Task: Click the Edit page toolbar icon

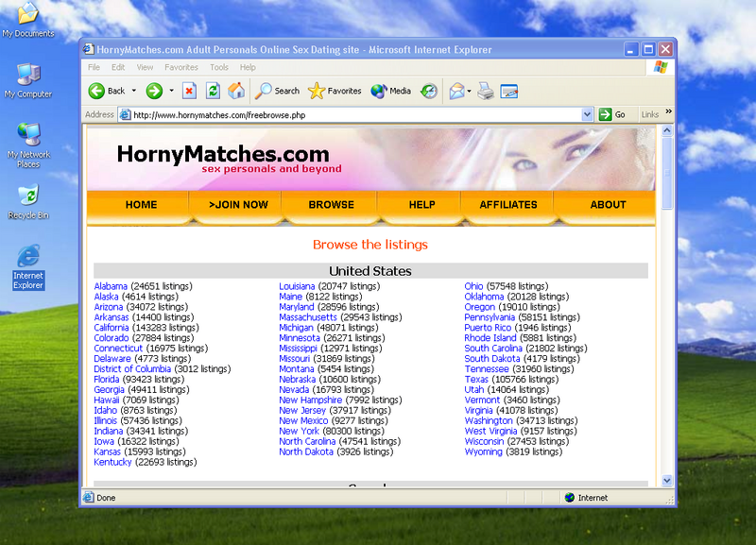Action: click(x=509, y=91)
